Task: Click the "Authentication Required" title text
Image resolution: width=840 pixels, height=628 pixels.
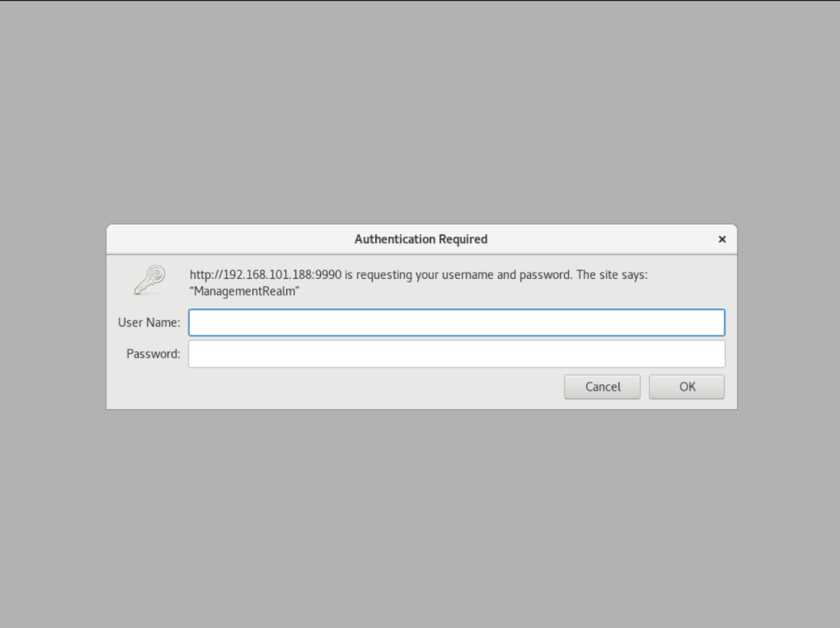Action: click(x=421, y=239)
